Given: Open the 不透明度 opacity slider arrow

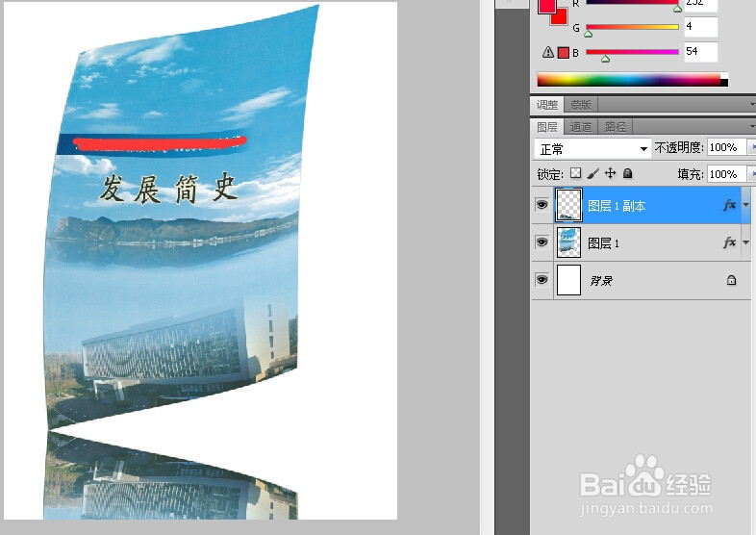Looking at the screenshot, I should click(751, 147).
